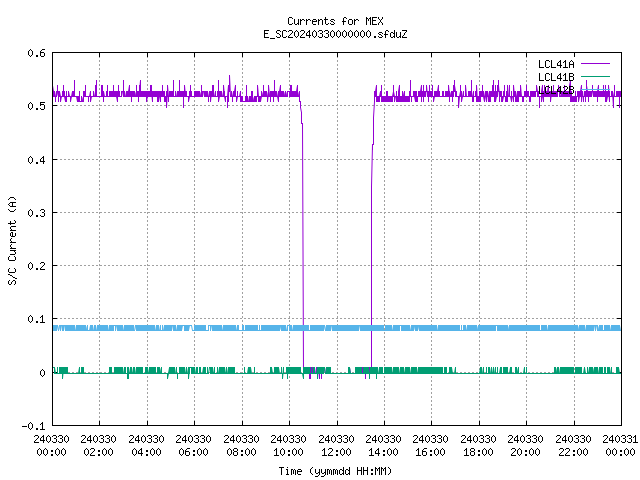Viewport: 640px width, 480px height.
Task: Click the -0.1 Y-axis tick label
Action: (33, 426)
